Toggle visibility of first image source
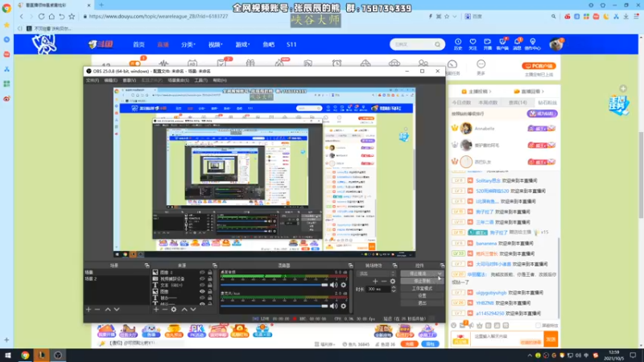The height and width of the screenshot is (362, 644). tap(202, 272)
